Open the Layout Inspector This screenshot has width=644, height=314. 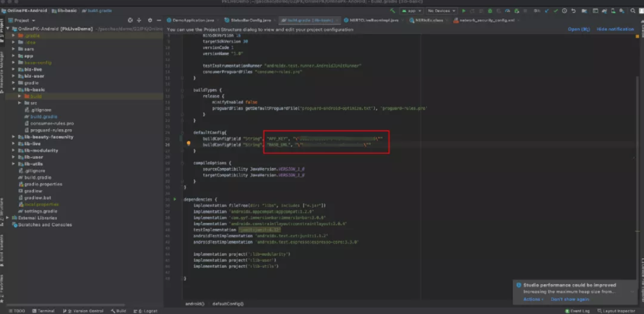(x=616, y=311)
